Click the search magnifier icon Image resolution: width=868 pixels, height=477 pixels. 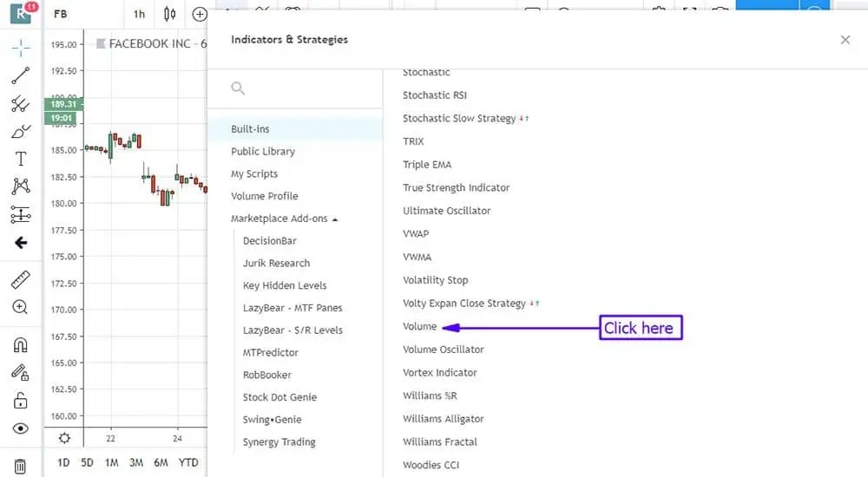tap(238, 88)
